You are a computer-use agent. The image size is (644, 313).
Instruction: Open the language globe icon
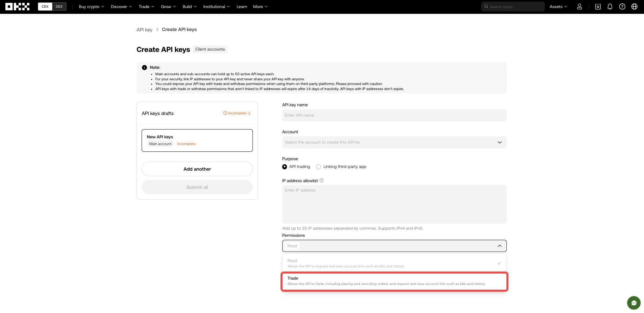tap(634, 6)
